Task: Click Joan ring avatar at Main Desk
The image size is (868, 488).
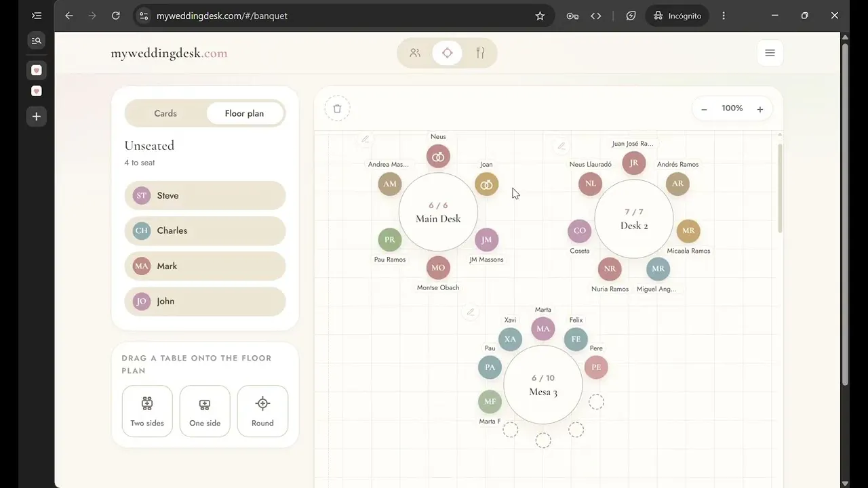Action: (486, 184)
